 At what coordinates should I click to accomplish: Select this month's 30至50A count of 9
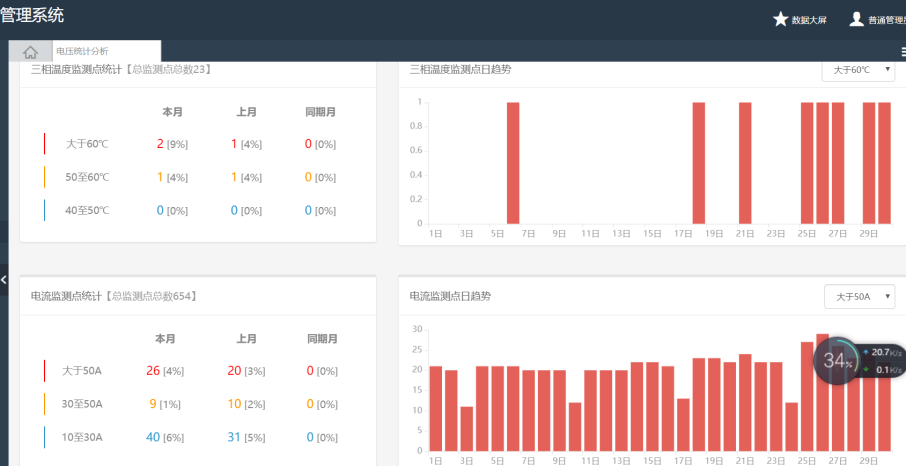click(x=152, y=404)
